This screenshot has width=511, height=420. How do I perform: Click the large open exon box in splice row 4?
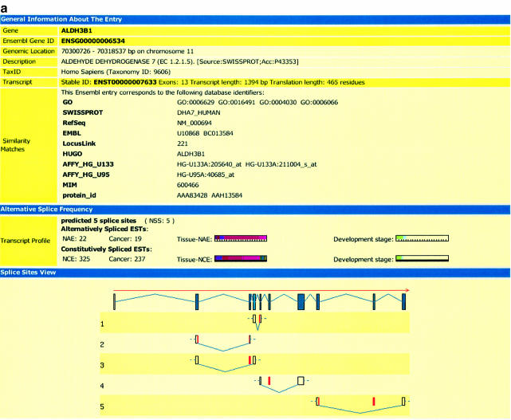click(301, 381)
